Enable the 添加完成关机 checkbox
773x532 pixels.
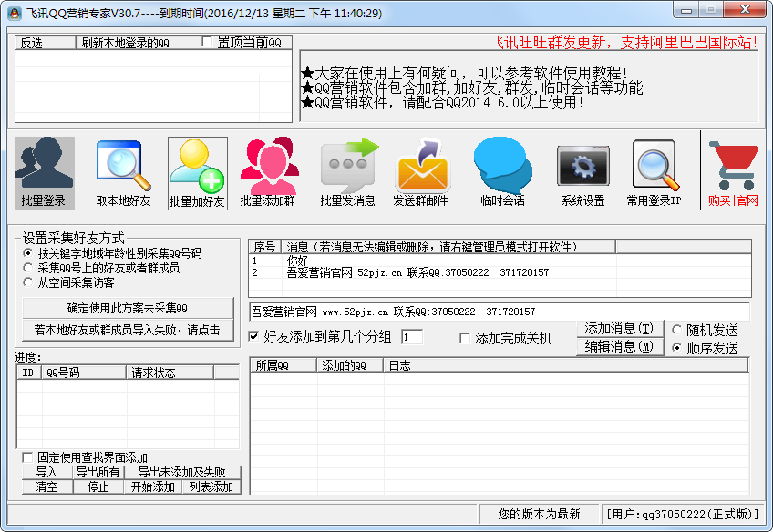tap(465, 338)
